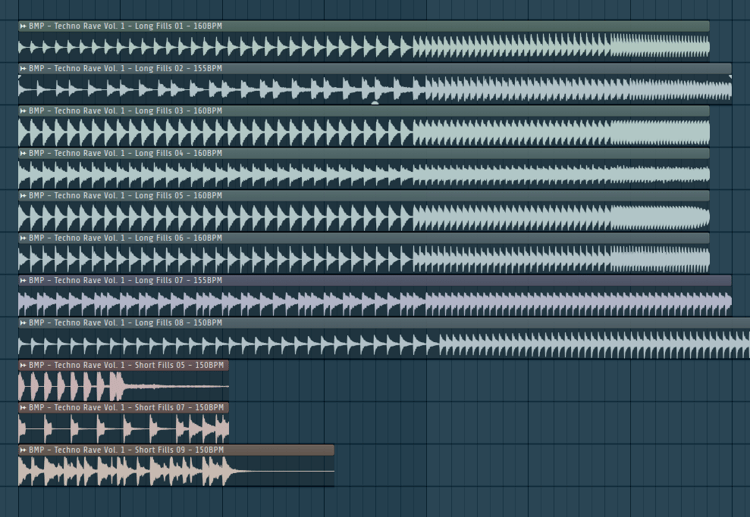Image resolution: width=750 pixels, height=517 pixels.
Task: Click the Long Fills 04 waveform
Action: tap(364, 174)
